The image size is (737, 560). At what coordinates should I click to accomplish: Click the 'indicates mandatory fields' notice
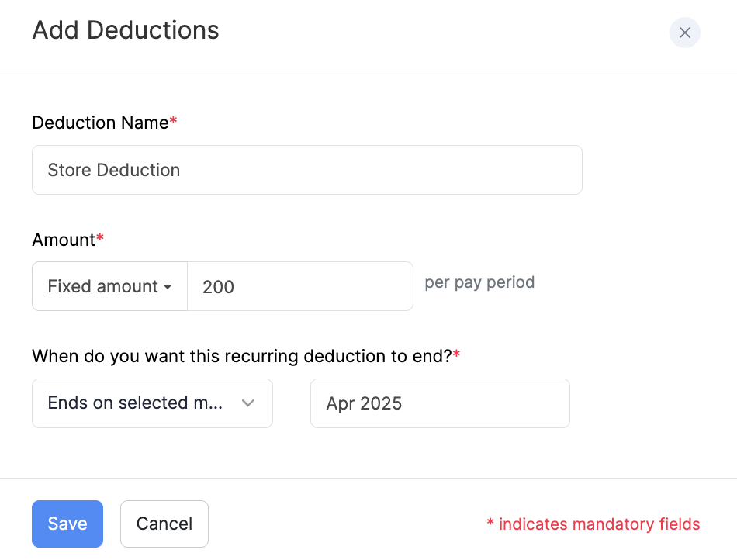pos(593,524)
